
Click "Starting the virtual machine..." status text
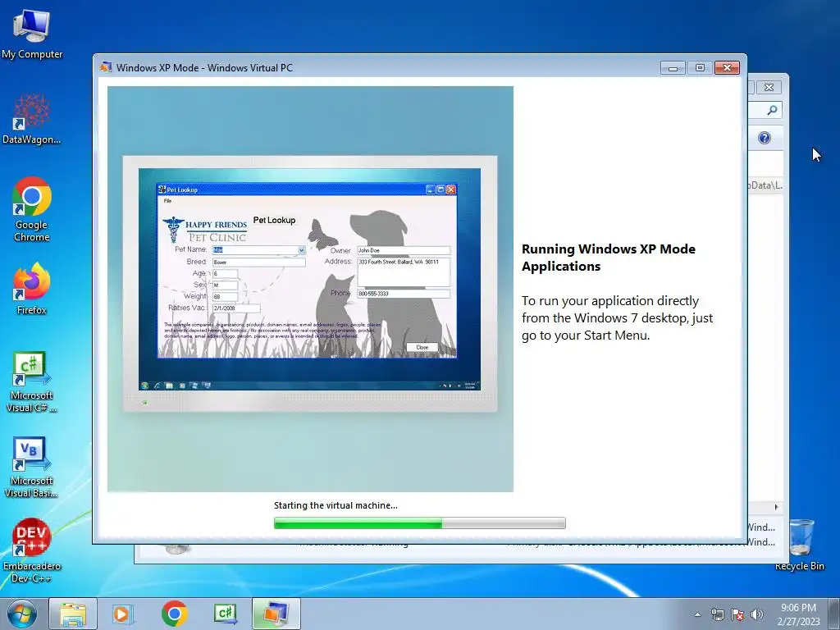coord(336,505)
